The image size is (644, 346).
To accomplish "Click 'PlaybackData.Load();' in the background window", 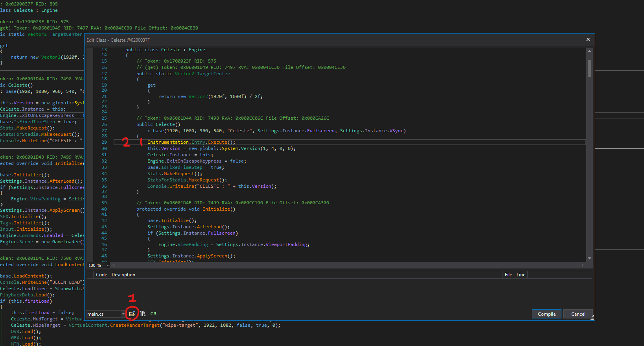I will click(x=28, y=295).
